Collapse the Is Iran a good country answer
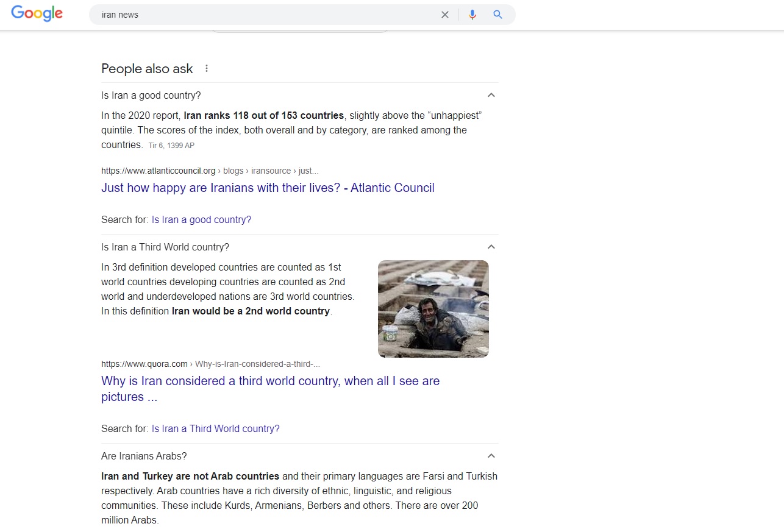 491,95
